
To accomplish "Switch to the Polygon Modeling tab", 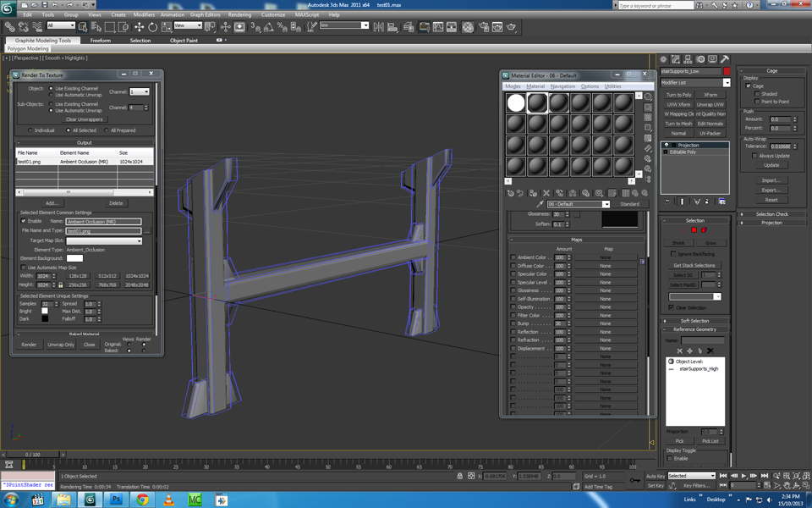I will (27, 48).
